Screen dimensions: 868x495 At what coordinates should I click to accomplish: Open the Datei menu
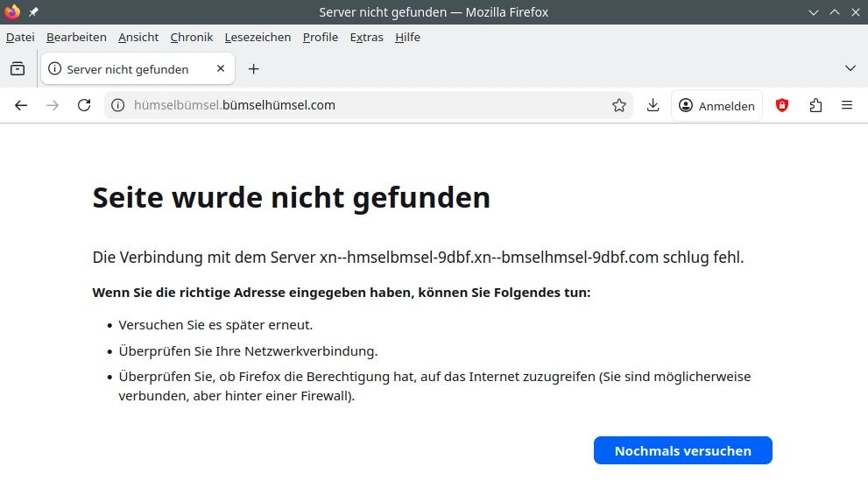point(20,37)
